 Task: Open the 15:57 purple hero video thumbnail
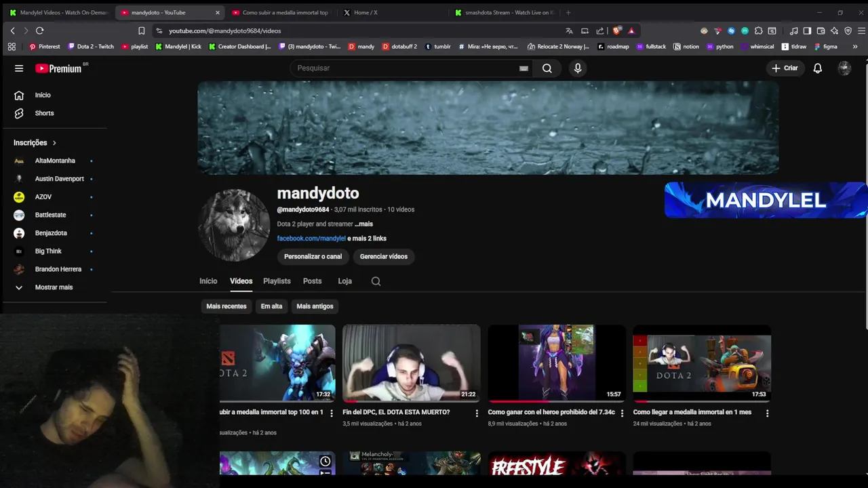557,363
